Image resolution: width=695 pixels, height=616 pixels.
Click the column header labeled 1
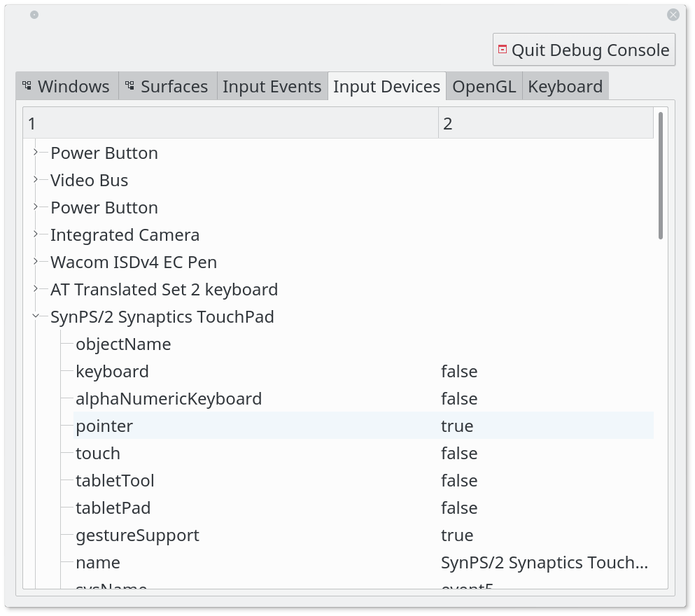point(230,124)
